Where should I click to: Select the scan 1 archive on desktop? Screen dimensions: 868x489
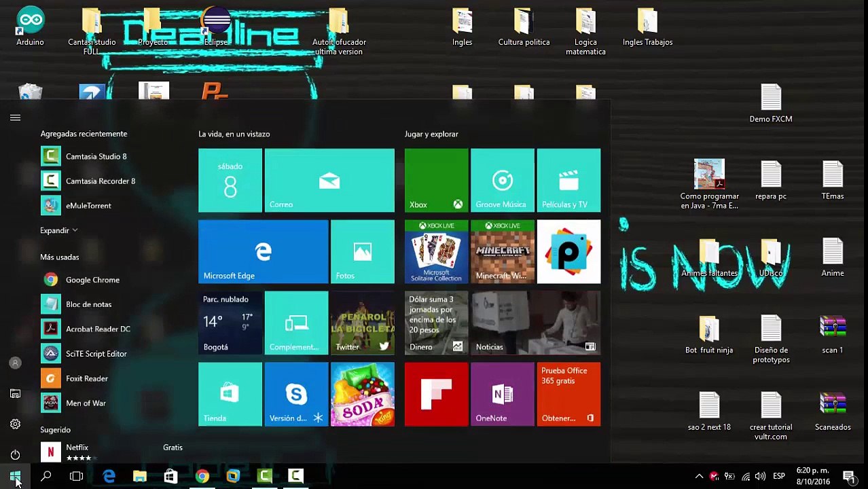[x=833, y=335]
